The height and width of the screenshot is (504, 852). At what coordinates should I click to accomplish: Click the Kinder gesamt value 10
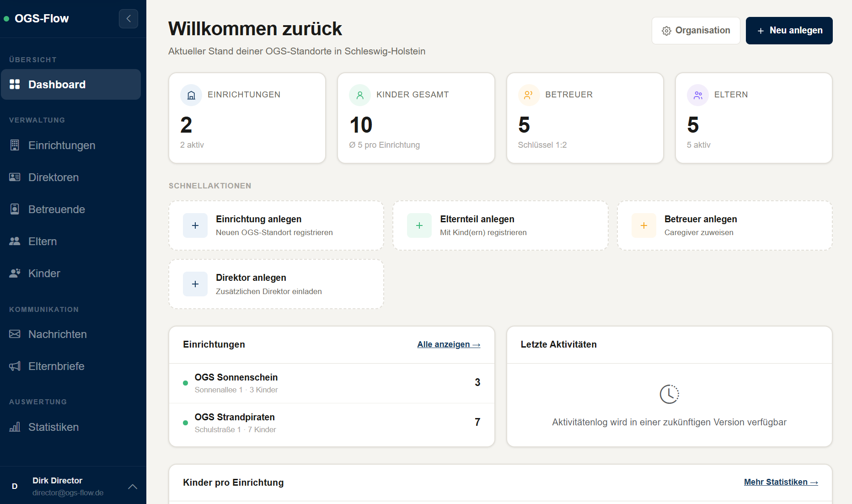[361, 125]
